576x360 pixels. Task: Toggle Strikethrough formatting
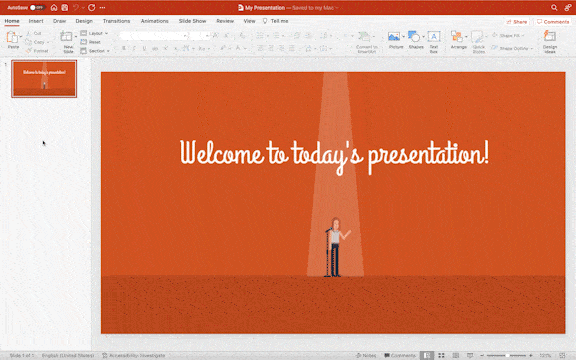pyautogui.click(x=155, y=48)
